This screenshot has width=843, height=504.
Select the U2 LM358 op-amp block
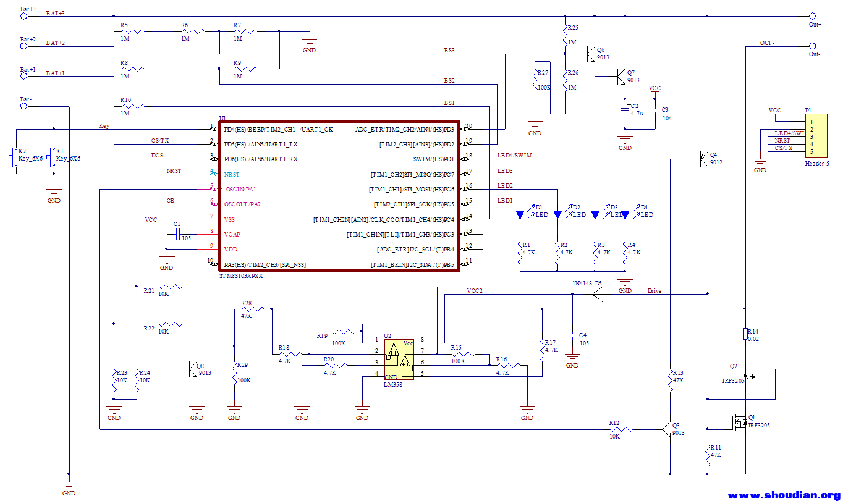[x=398, y=360]
